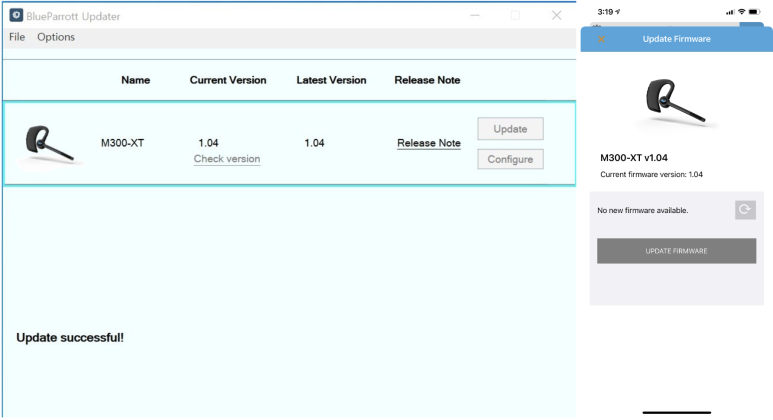Image resolution: width=773 pixels, height=420 pixels.
Task: Open the Options menu
Action: [56, 37]
